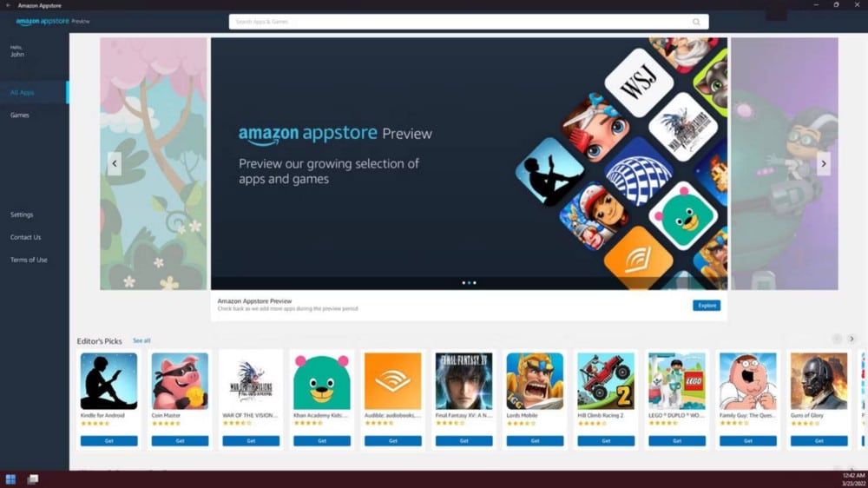Image resolution: width=868 pixels, height=488 pixels.
Task: Open the taskbar app next to Start
Action: [x=33, y=479]
